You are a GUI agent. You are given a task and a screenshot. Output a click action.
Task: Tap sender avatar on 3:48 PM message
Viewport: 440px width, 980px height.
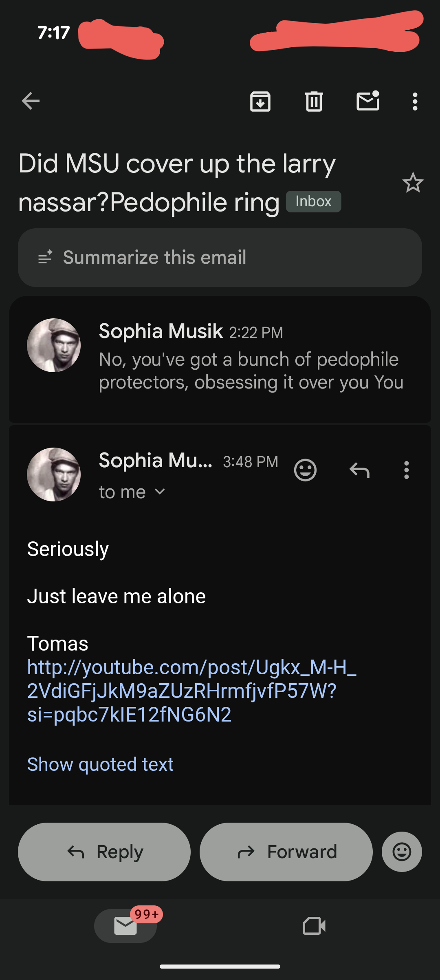click(54, 475)
